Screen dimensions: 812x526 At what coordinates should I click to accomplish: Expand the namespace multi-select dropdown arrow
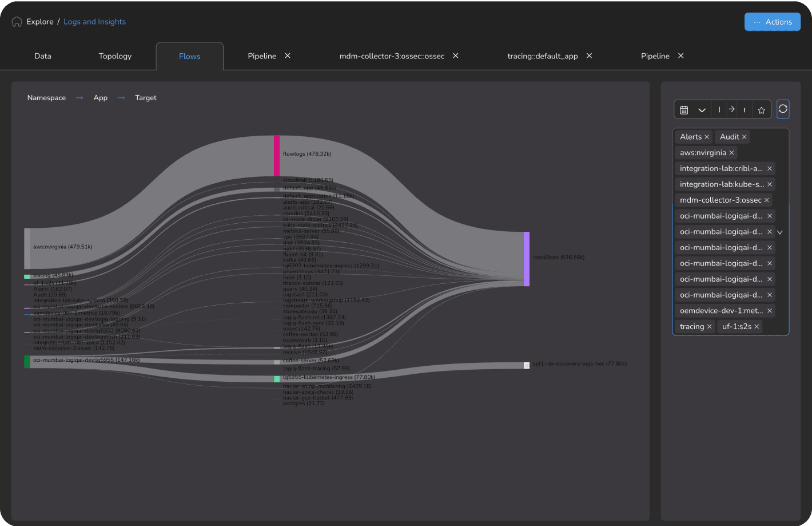click(780, 232)
